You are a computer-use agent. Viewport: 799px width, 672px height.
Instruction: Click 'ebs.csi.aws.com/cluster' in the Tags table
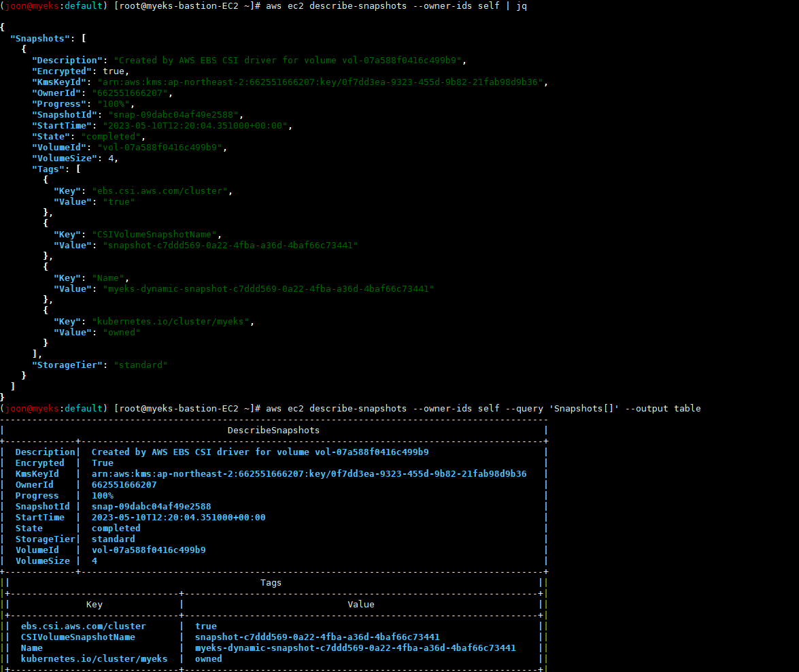click(84, 626)
